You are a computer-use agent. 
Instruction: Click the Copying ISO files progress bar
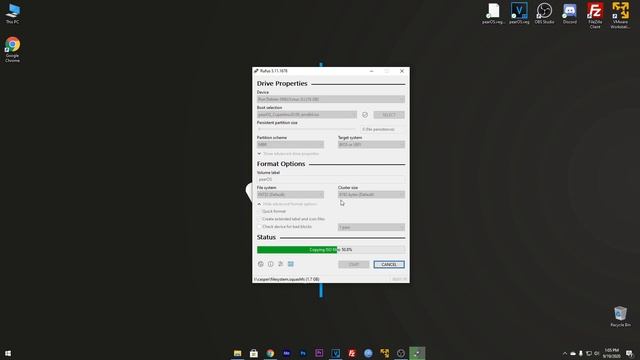[x=331, y=250]
